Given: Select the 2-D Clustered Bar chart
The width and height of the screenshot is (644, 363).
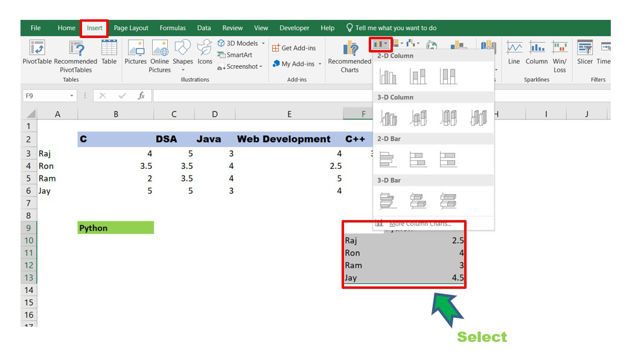Looking at the screenshot, I should click(388, 159).
